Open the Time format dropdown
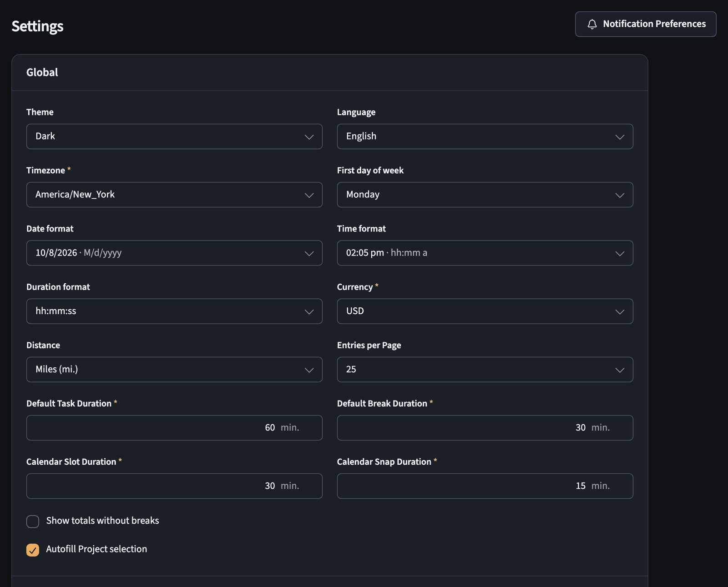 (x=485, y=253)
